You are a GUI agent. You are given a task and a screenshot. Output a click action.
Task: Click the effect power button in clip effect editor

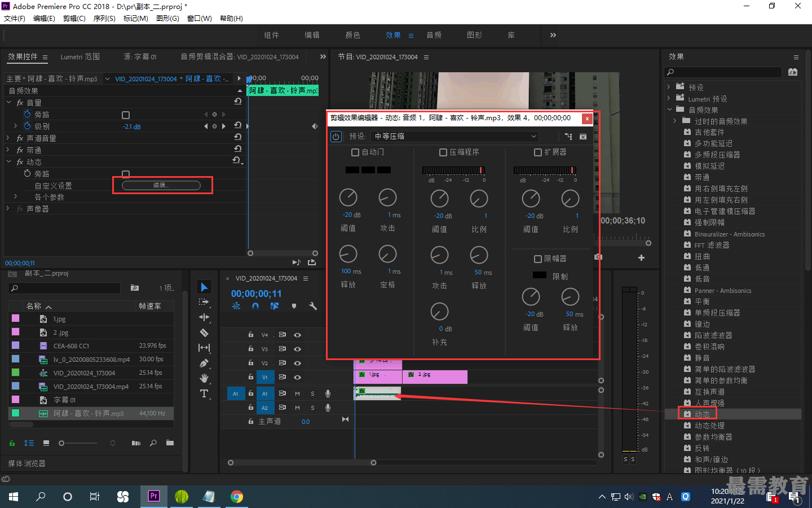click(x=336, y=137)
